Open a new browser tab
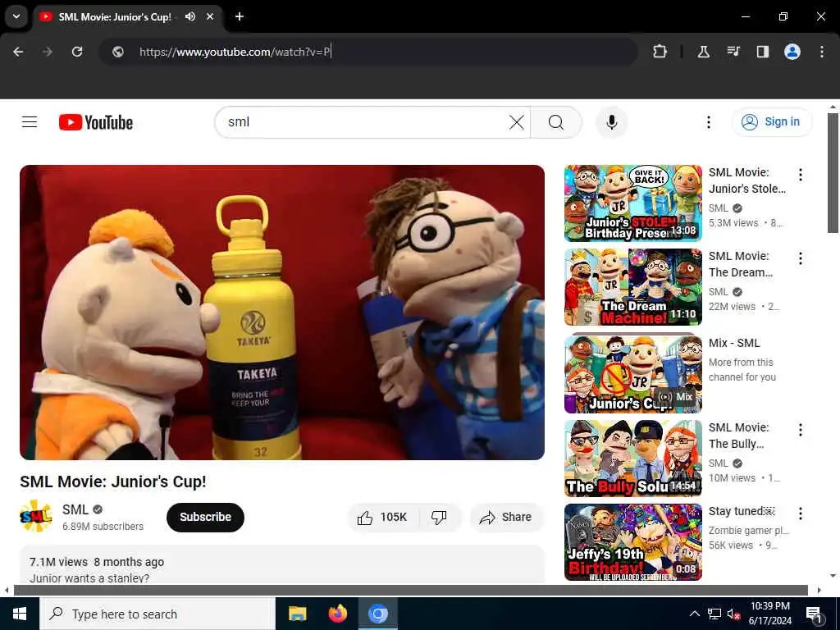 (240, 16)
